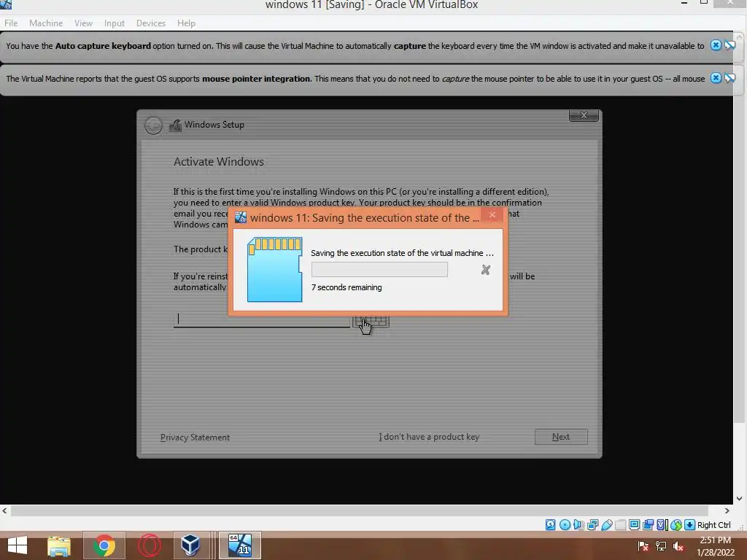Click the recording status icon

pos(648,525)
